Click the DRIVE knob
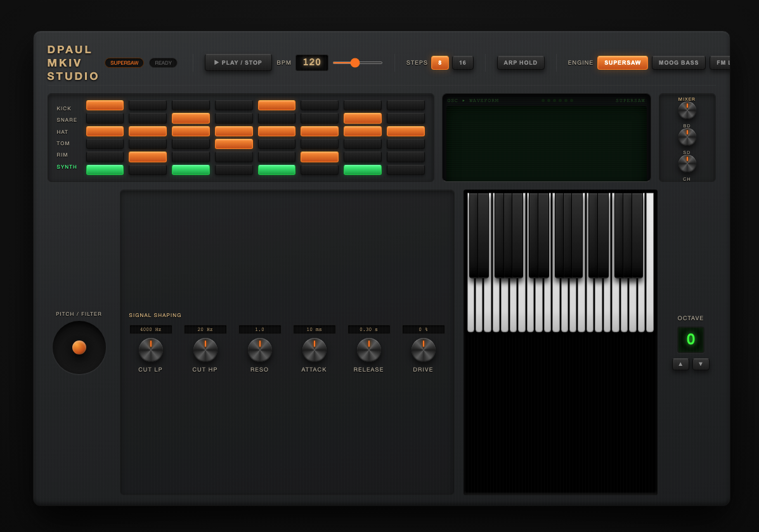This screenshot has height=532, width=759. click(423, 349)
